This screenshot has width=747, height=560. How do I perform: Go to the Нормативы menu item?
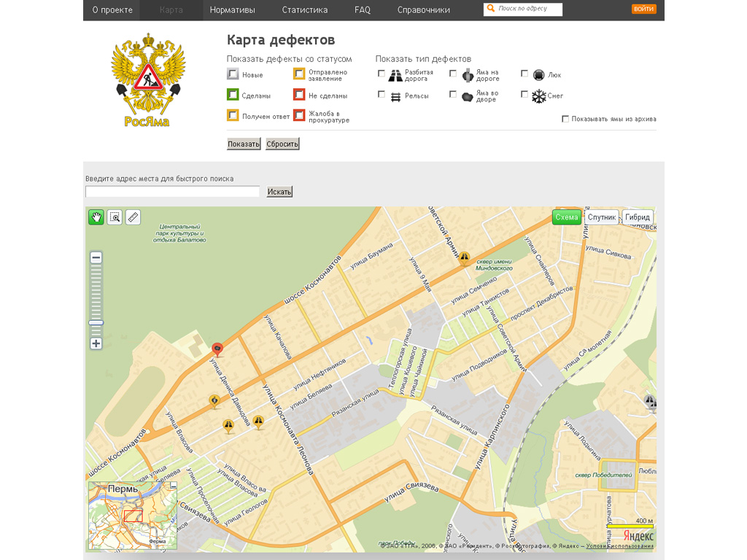[233, 10]
